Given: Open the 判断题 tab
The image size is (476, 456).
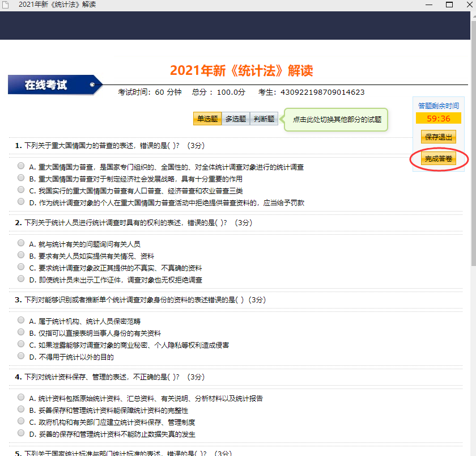Looking at the screenshot, I should click(x=264, y=119).
